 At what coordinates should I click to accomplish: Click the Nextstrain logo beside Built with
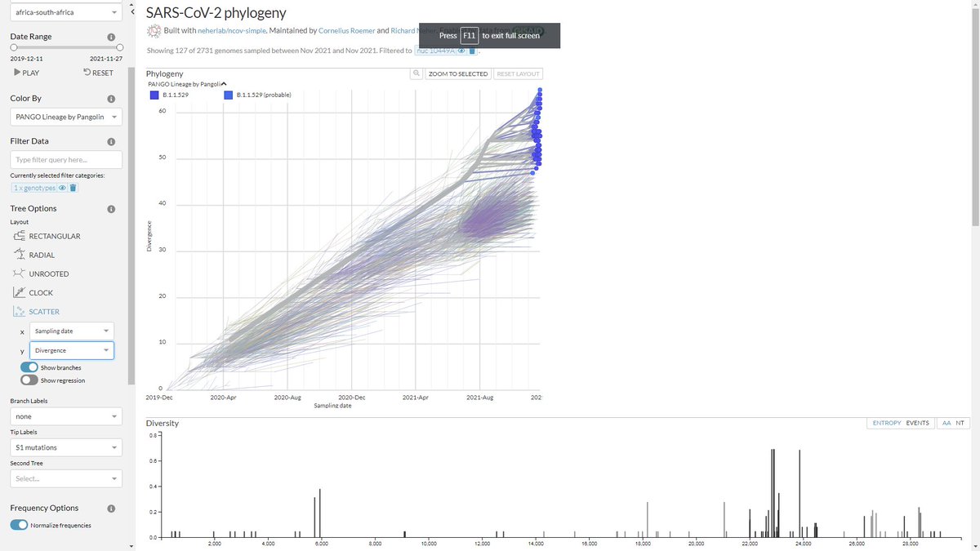coord(154,31)
